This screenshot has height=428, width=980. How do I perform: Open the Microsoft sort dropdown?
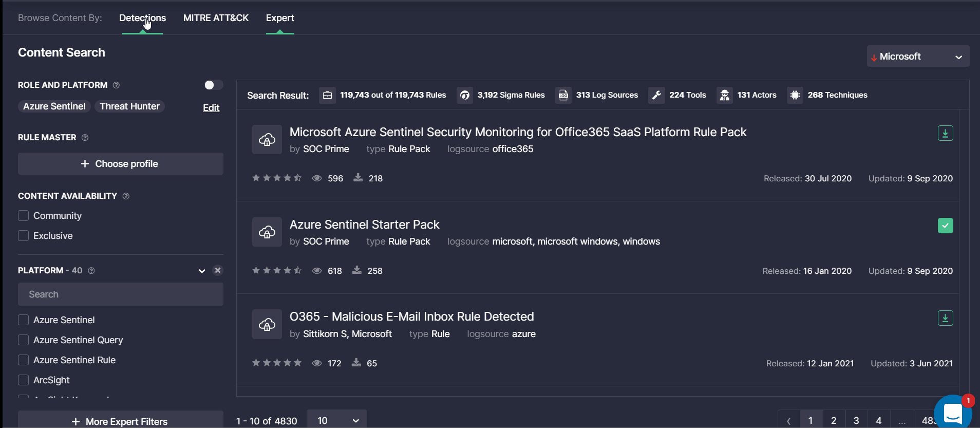coord(917,57)
